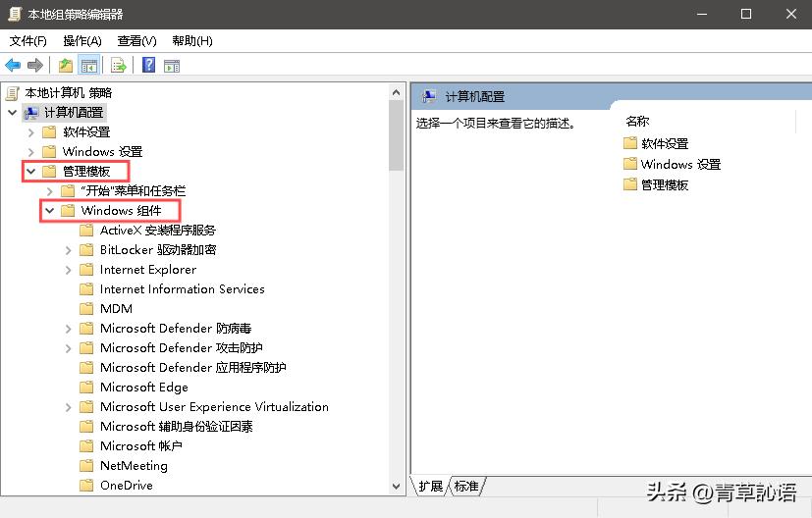Select Microsoft Defender 应用程序防护 item
Viewport: 812px width, 518px height.
(x=193, y=368)
